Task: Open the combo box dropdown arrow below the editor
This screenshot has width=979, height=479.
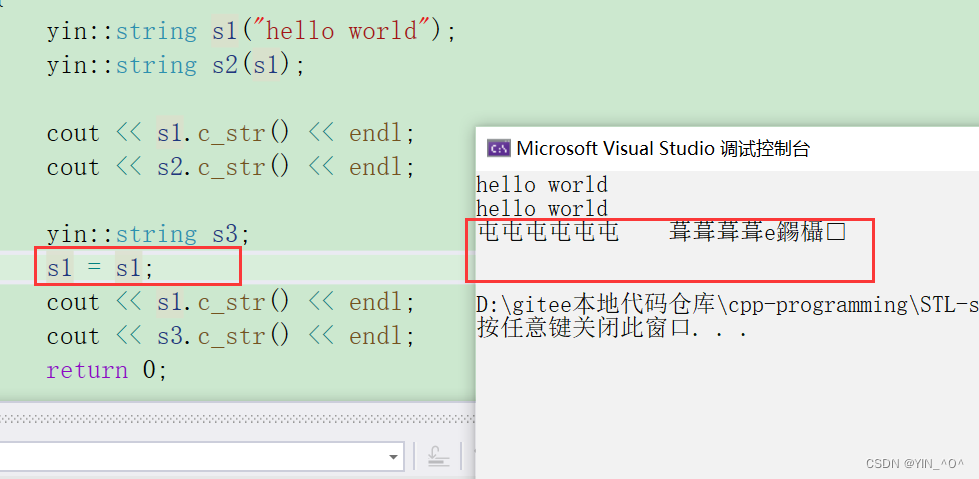Action: click(393, 457)
